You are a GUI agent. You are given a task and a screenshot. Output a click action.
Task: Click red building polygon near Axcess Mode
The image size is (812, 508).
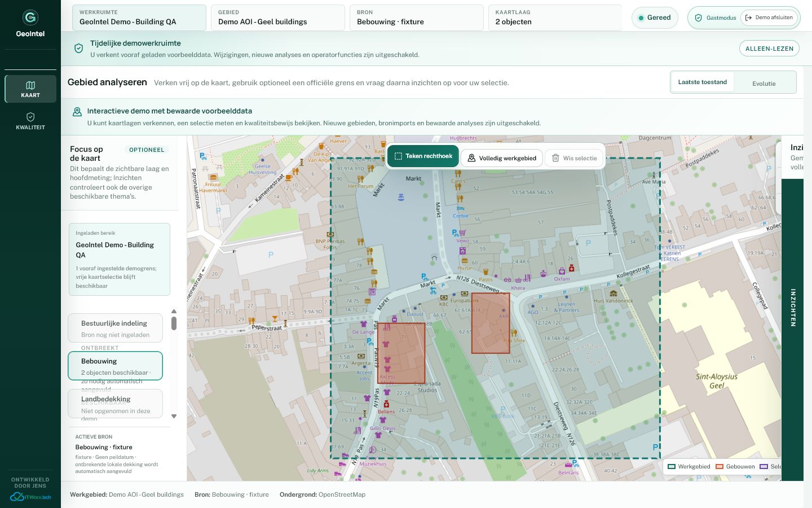(401, 353)
